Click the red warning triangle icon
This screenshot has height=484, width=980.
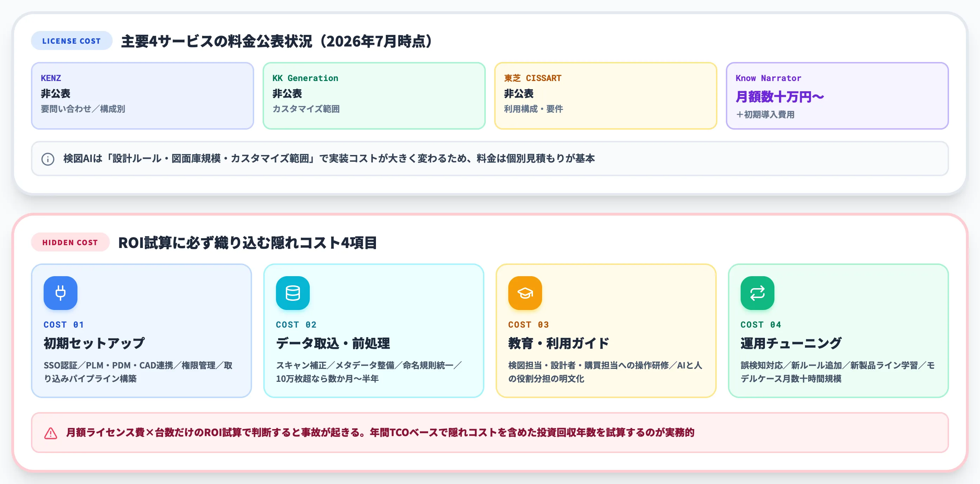click(51, 433)
